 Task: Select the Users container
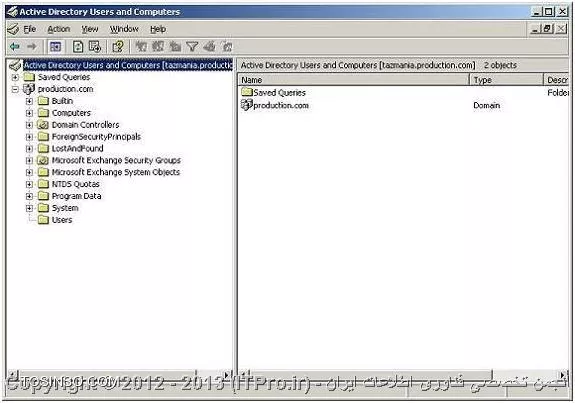click(62, 220)
